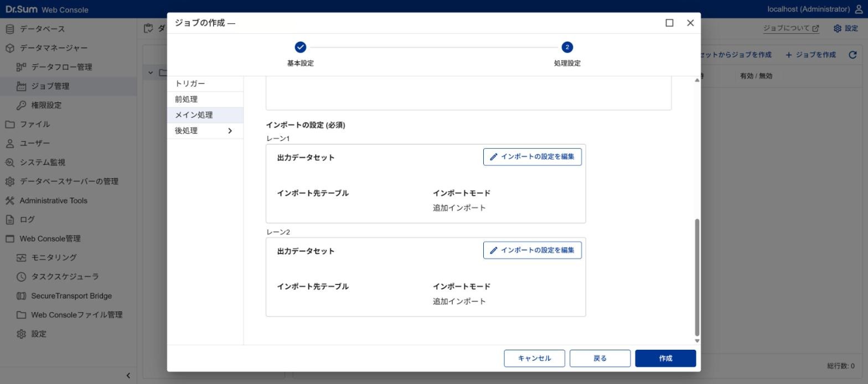The width and height of the screenshot is (868, 384).
Task: Click レーン2 インポートの設定を編集 button
Action: pos(532,250)
